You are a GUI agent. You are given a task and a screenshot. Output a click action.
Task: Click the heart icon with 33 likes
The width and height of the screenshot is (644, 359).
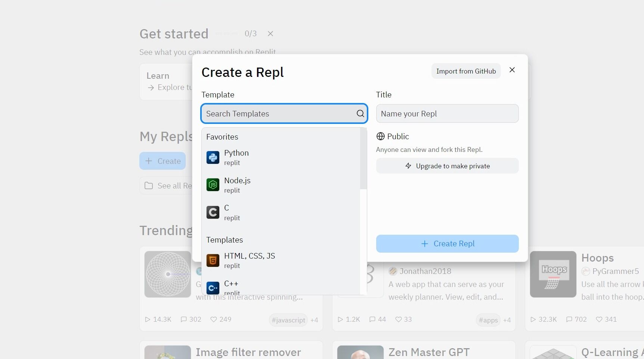(399, 319)
